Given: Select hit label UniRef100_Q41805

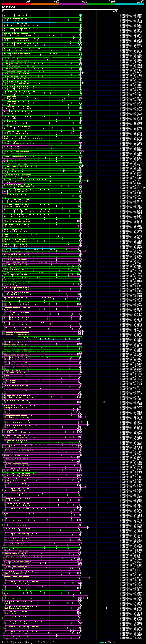Looking at the screenshot, I should [x=131, y=273].
